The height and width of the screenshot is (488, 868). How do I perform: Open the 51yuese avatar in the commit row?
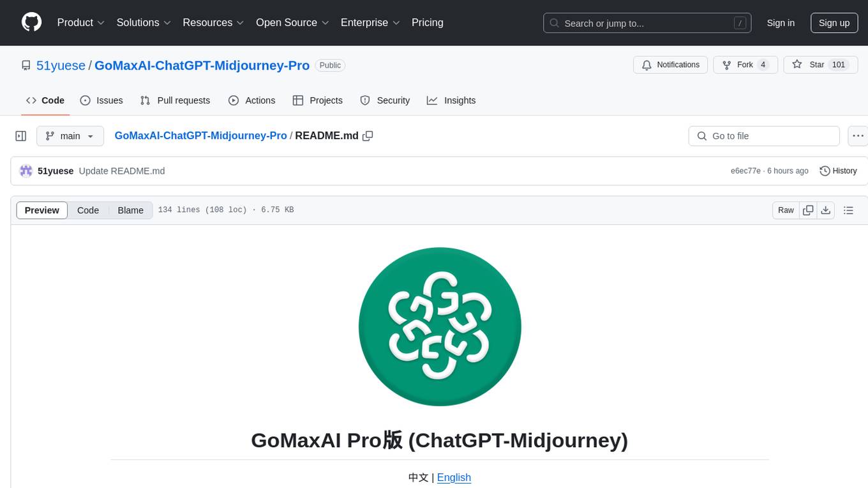[x=26, y=171]
